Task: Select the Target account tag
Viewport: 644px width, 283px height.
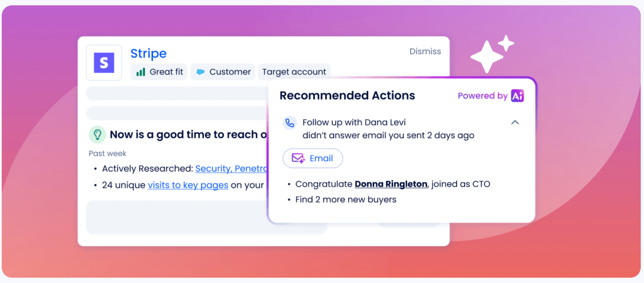Action: point(294,72)
